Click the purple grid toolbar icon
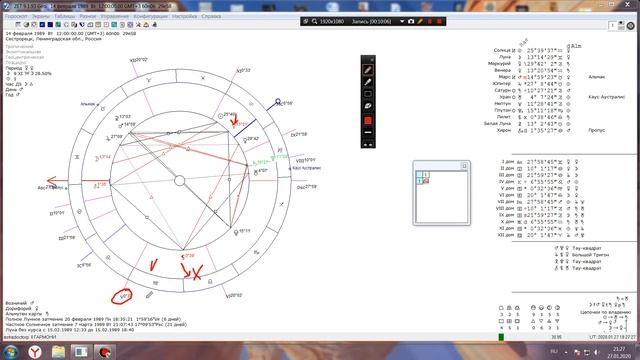 pyautogui.click(x=130, y=24)
